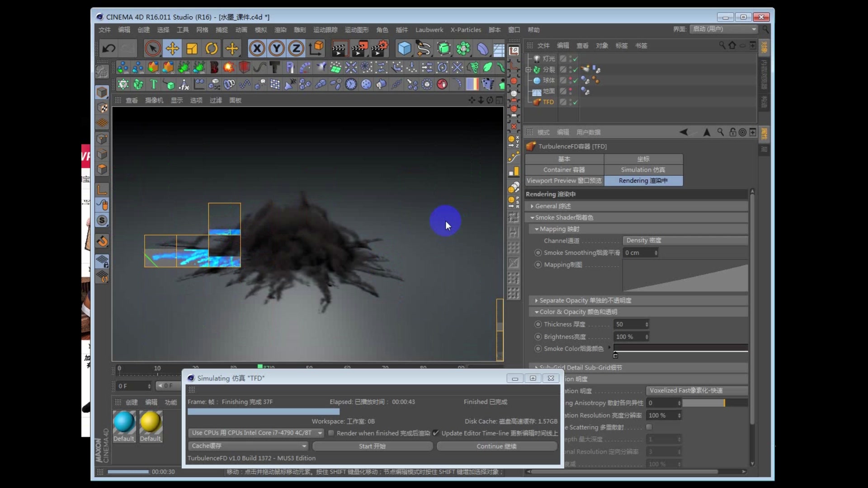868x488 pixels.
Task: Enable the Render when finished checkbox
Action: click(x=331, y=433)
